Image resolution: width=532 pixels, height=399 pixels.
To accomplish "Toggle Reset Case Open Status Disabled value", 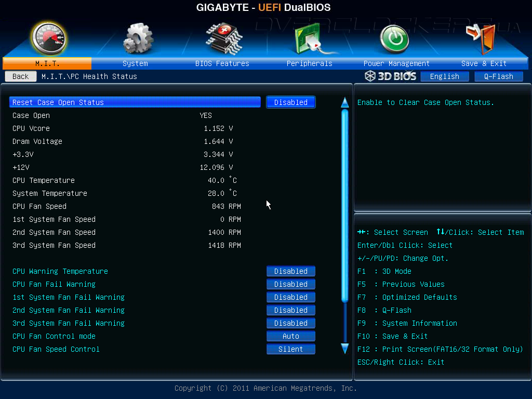I will click(x=291, y=102).
